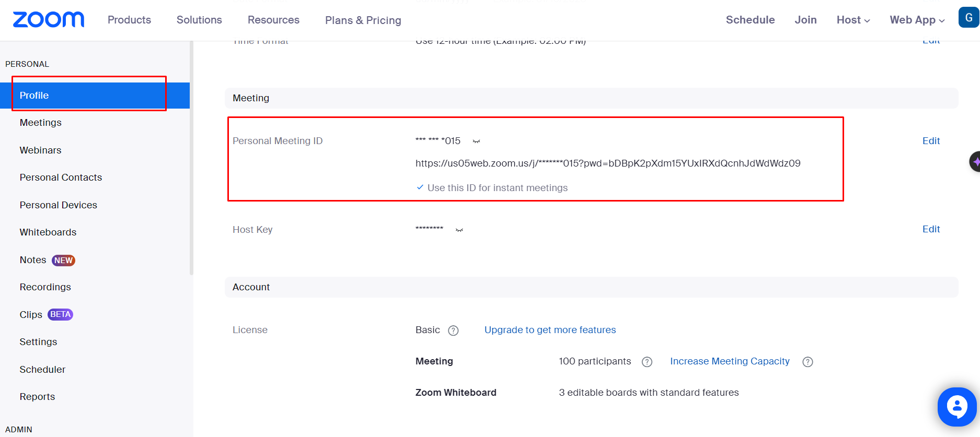Click the Zoom logo
Image resolution: width=980 pixels, height=437 pixels.
tap(48, 20)
